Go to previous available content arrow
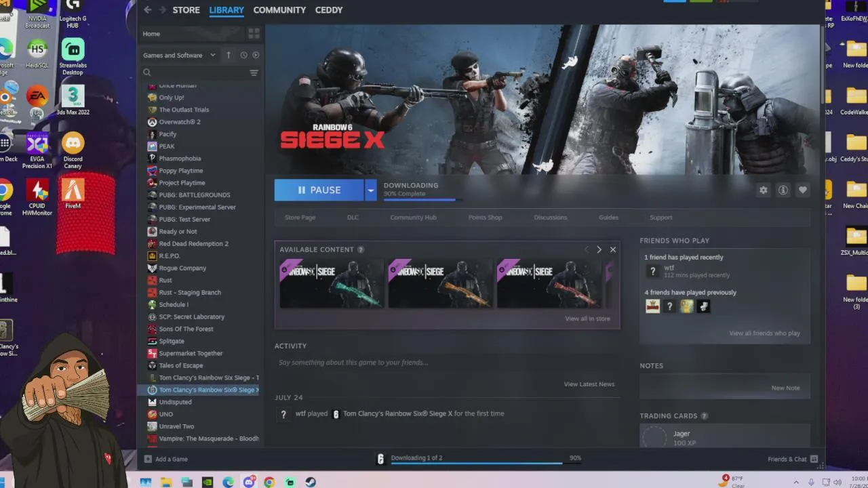This screenshot has height=488, width=868. (587, 249)
